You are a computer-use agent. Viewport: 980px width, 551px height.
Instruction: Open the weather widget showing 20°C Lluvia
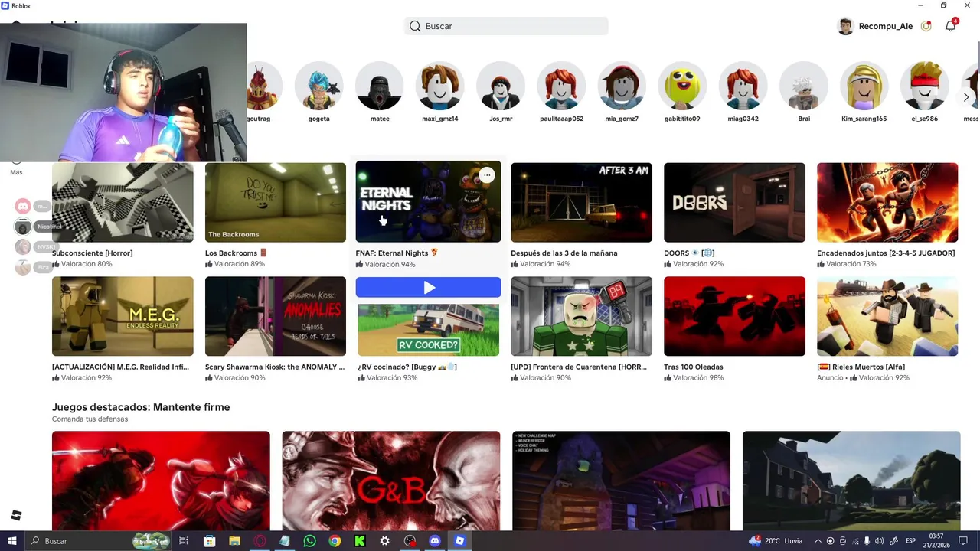[776, 541]
